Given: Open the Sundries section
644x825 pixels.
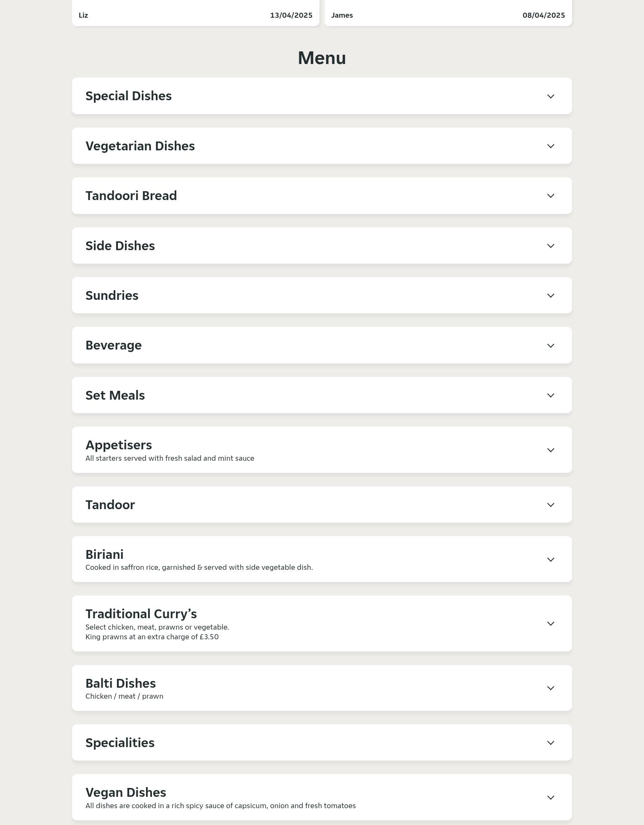Looking at the screenshot, I should point(551,295).
